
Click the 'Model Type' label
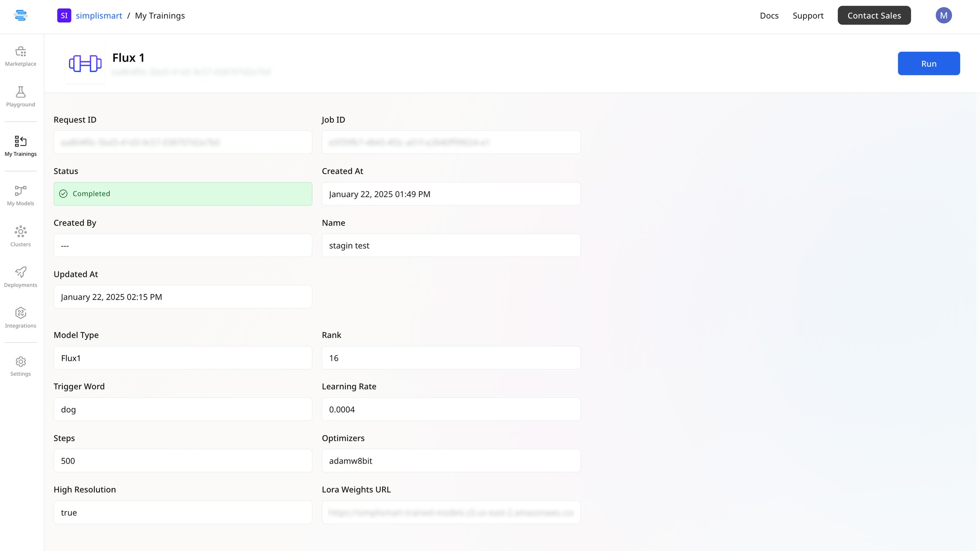point(76,335)
